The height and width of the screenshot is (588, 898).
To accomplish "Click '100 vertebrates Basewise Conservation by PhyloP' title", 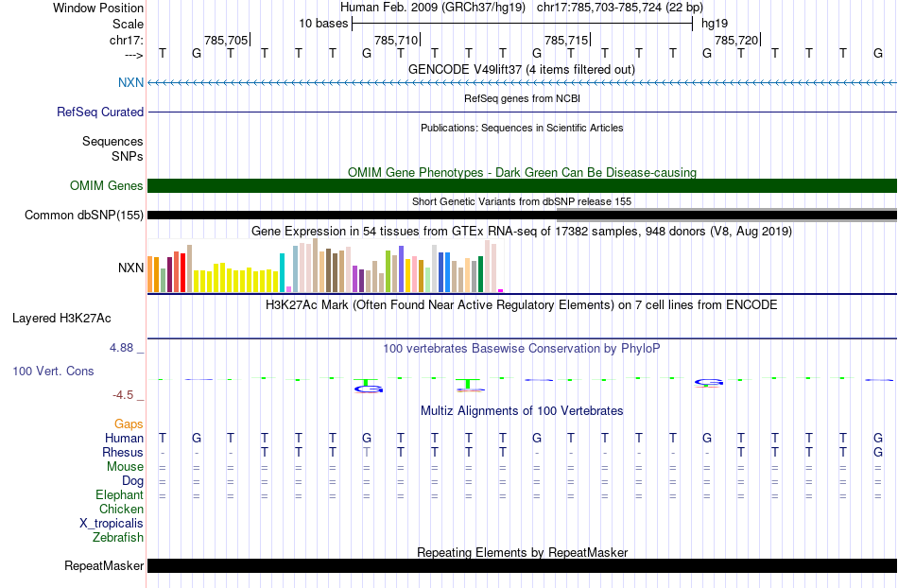I will coord(522,348).
